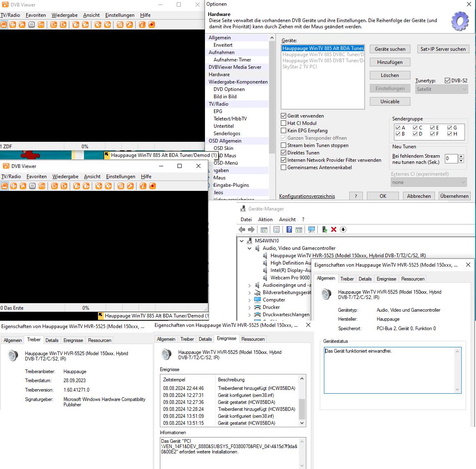Enable the 'Gemeinsames Antennenkabel' checkbox
Screen dimensions: 476x469
[x=284, y=168]
